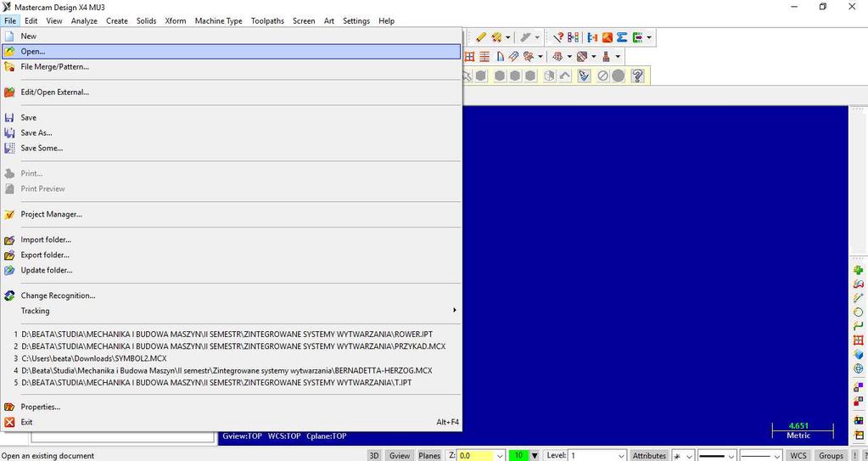Click the Attributes button in status bar
The image size is (868, 461).
[649, 455]
